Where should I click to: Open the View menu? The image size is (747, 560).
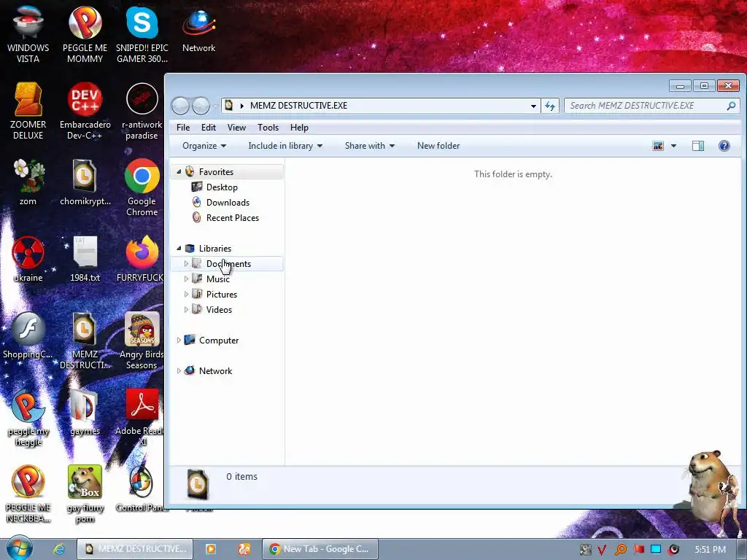point(236,128)
